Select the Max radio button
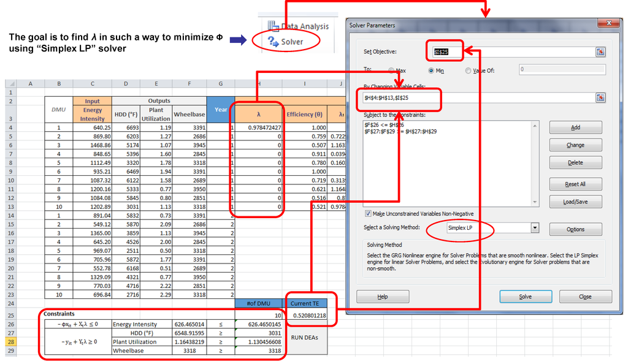628x364 pixels. 391,70
